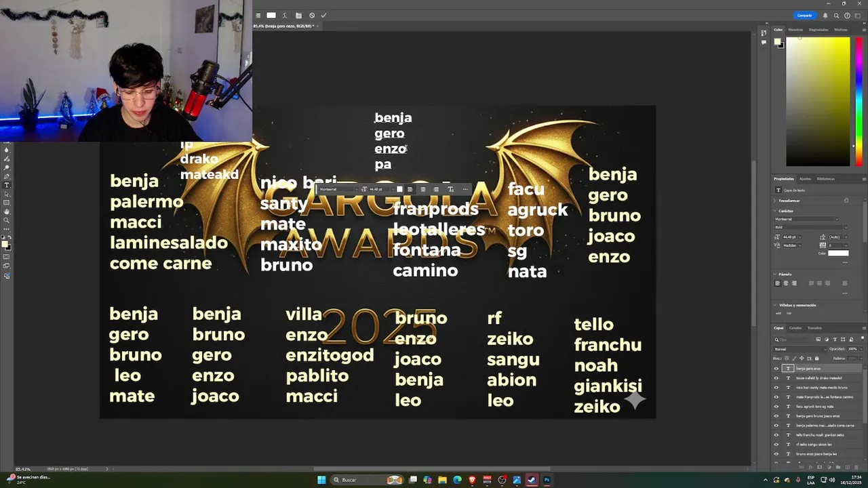The width and height of the screenshot is (868, 488).
Task: Pick a shade in the color field
Action: [x=818, y=101]
